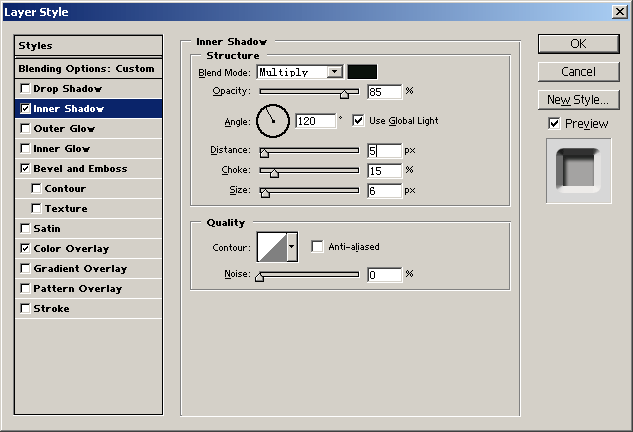Click the Angle dial control
This screenshot has height=432, width=633.
pyautogui.click(x=273, y=121)
